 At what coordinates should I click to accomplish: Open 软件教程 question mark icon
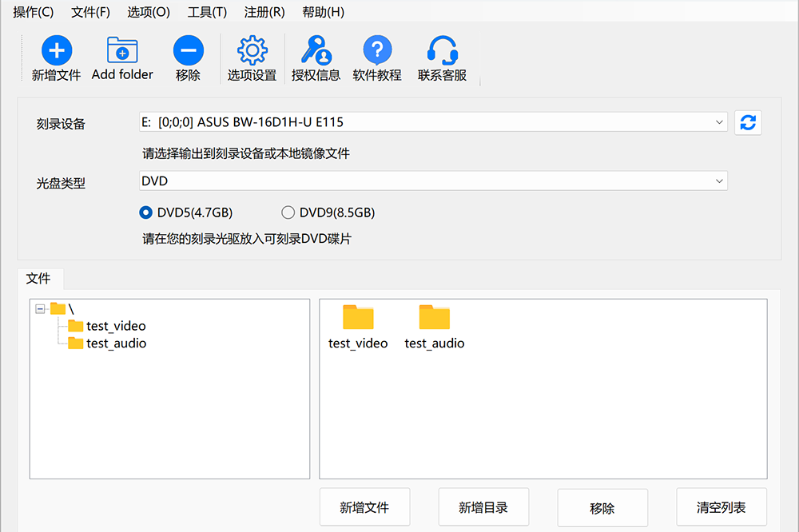pyautogui.click(x=377, y=52)
